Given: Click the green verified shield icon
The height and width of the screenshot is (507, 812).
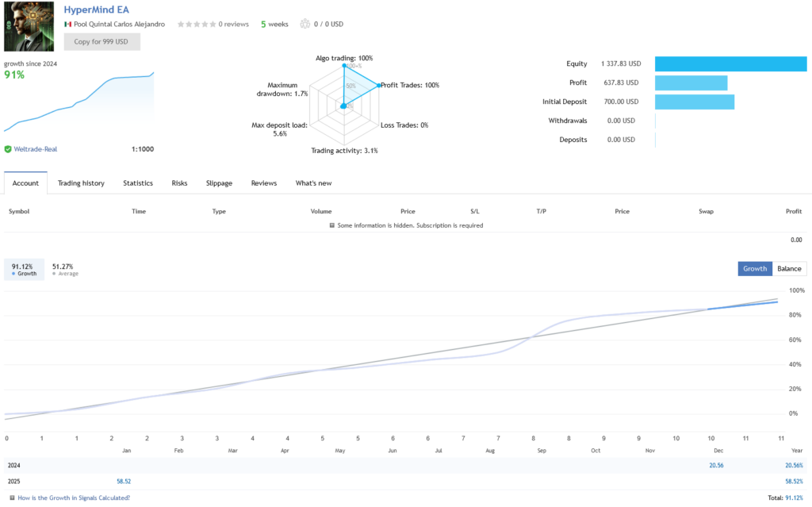Looking at the screenshot, I should pyautogui.click(x=8, y=149).
